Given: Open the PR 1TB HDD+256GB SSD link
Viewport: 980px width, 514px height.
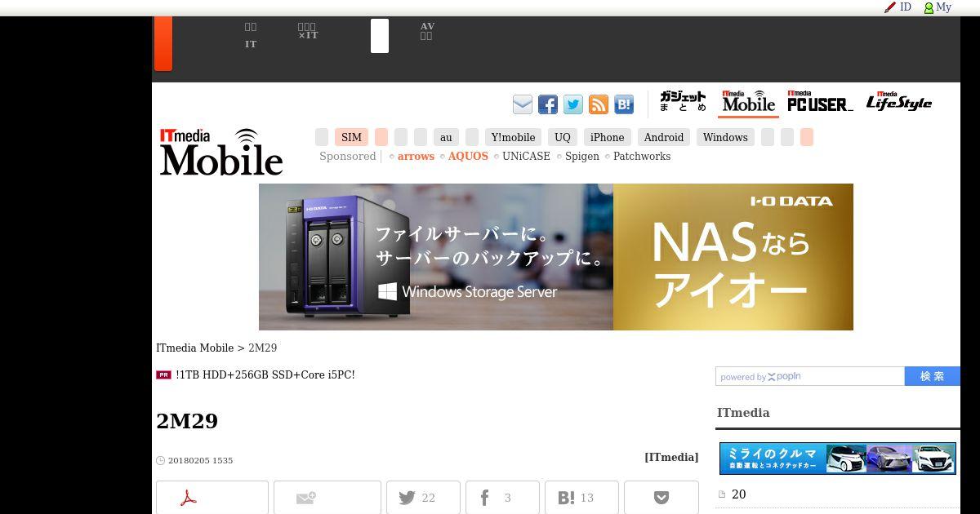Looking at the screenshot, I should (265, 375).
